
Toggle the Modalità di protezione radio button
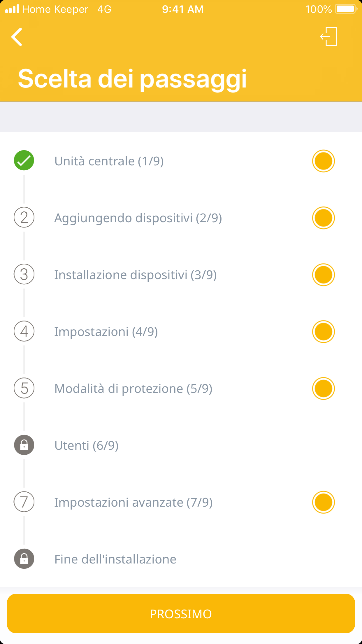point(323,388)
